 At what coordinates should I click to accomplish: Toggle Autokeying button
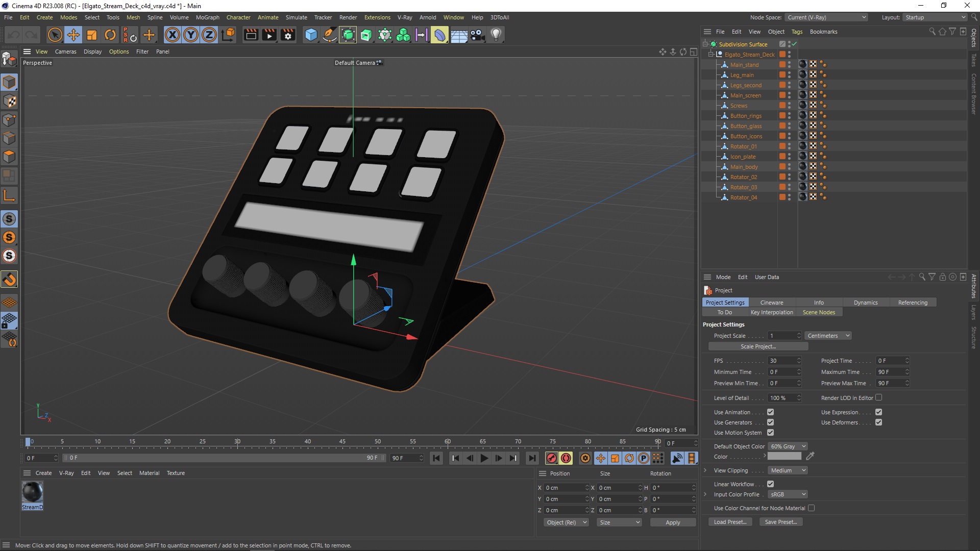click(x=566, y=458)
